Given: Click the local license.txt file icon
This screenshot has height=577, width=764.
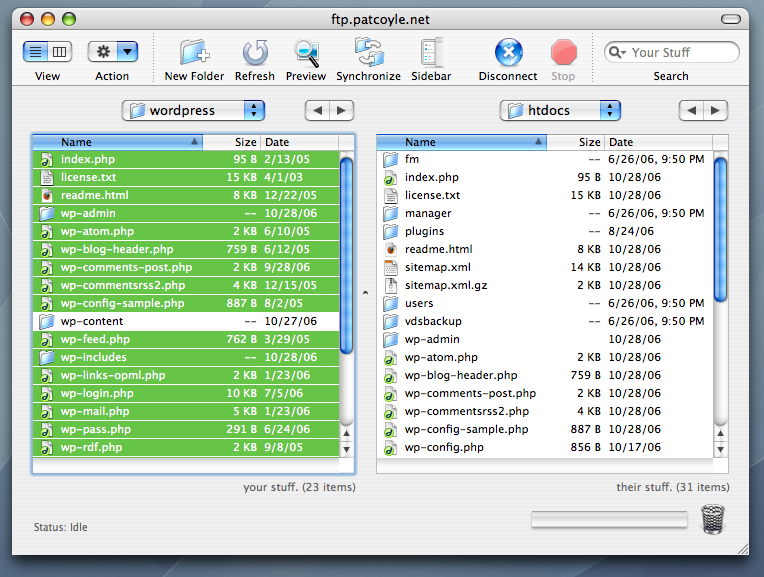Looking at the screenshot, I should (47, 177).
